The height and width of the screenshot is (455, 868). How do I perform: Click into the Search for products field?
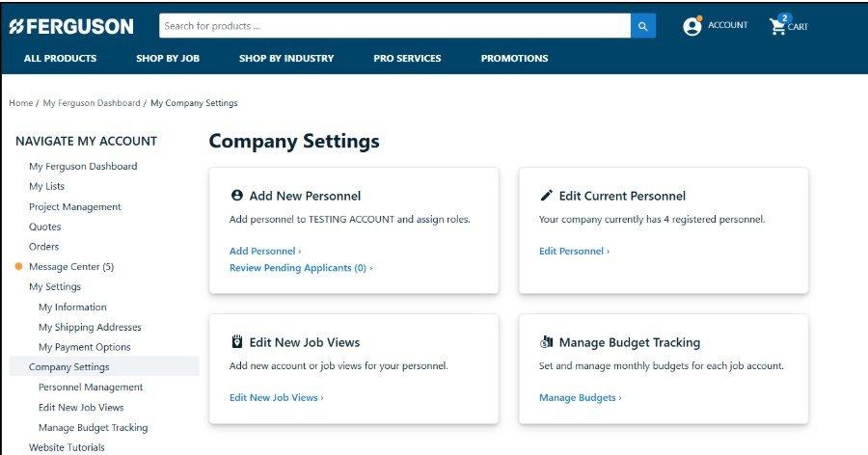tap(394, 26)
